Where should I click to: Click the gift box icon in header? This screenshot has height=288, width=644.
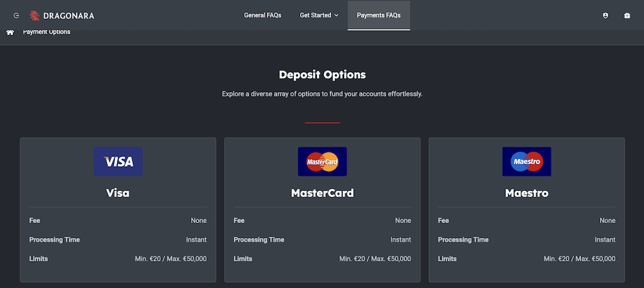tap(627, 16)
